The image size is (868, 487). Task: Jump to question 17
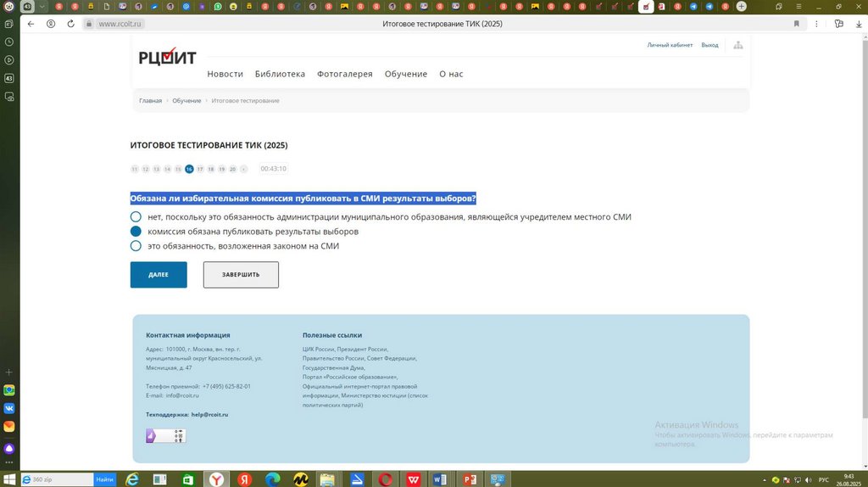click(200, 169)
